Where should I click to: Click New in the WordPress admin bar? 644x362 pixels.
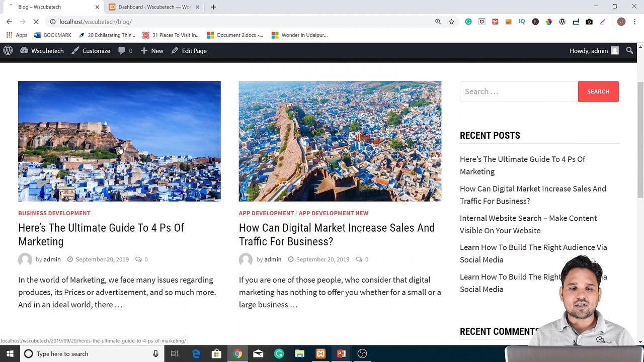[x=152, y=51]
